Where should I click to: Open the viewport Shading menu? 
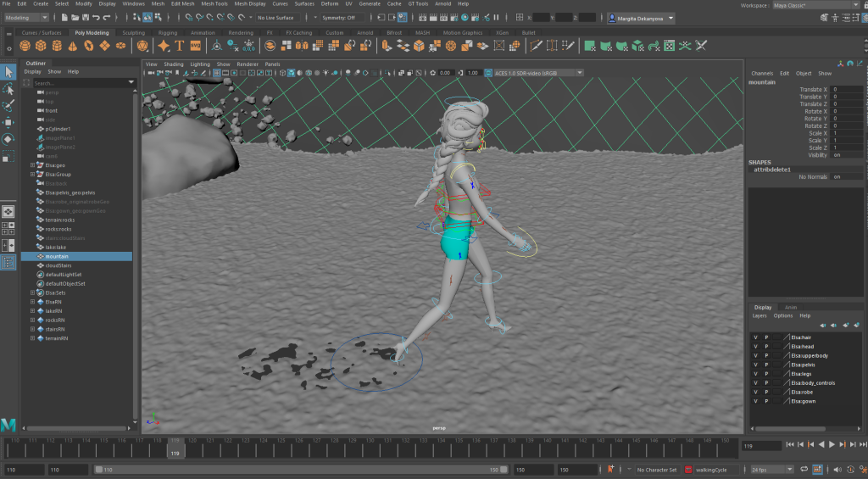[x=173, y=64]
